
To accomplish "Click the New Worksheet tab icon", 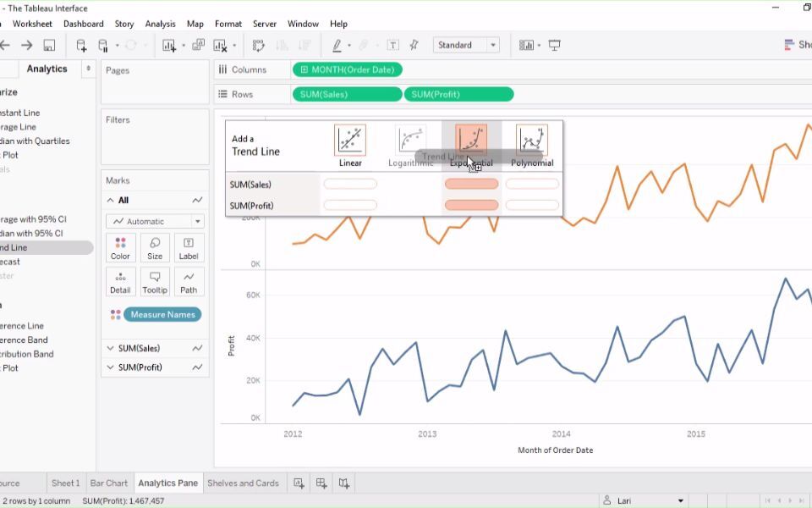I will [x=299, y=483].
